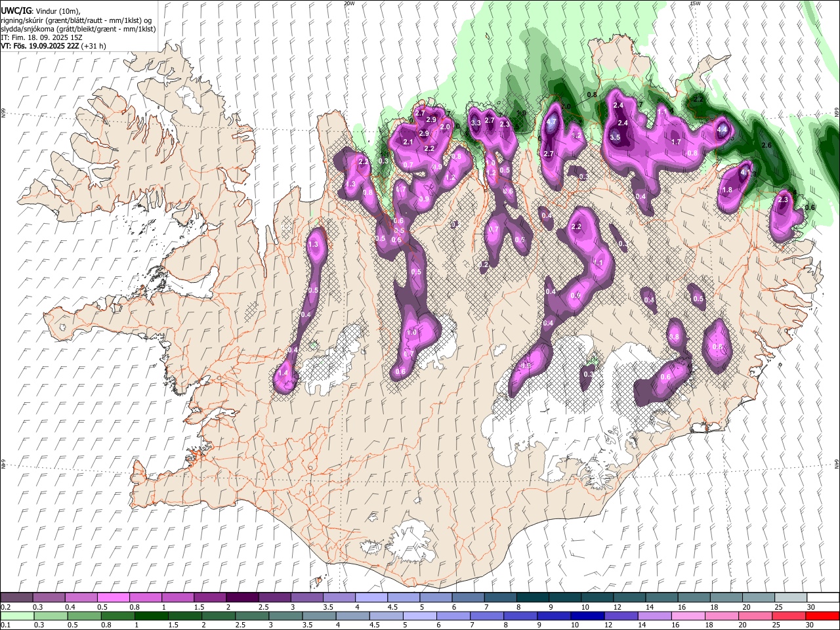Select the violet 14–16 swatch in the bottom legend row
The image size is (840, 630).
(655, 616)
